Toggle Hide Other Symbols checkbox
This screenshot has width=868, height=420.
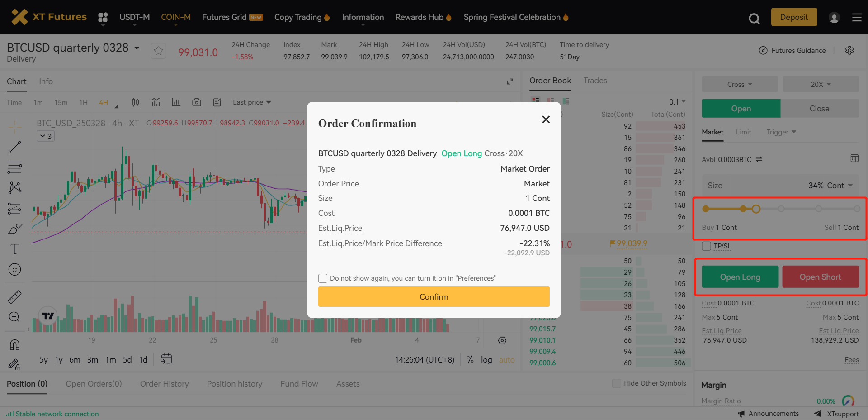[616, 383]
